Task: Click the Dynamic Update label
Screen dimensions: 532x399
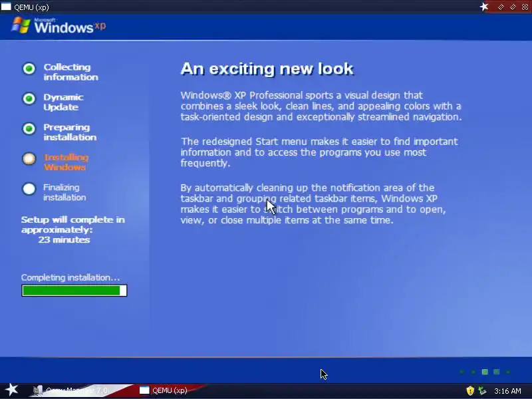Action: click(63, 102)
